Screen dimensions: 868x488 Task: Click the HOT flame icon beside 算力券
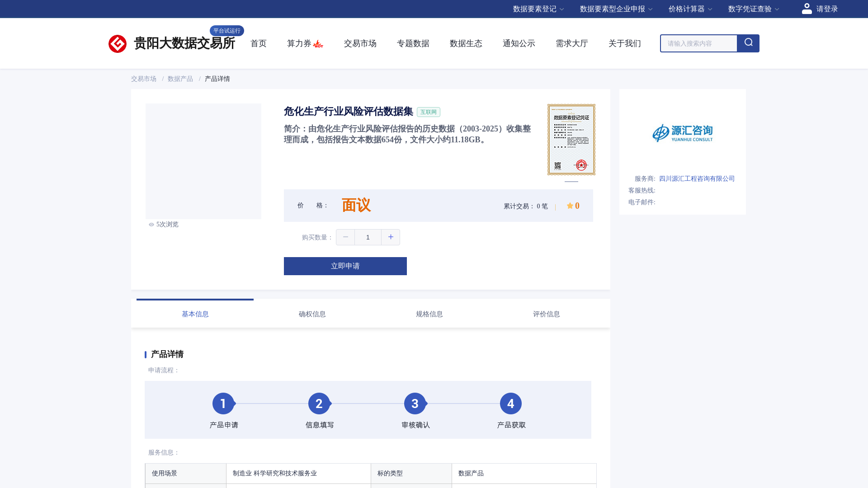[x=318, y=44]
